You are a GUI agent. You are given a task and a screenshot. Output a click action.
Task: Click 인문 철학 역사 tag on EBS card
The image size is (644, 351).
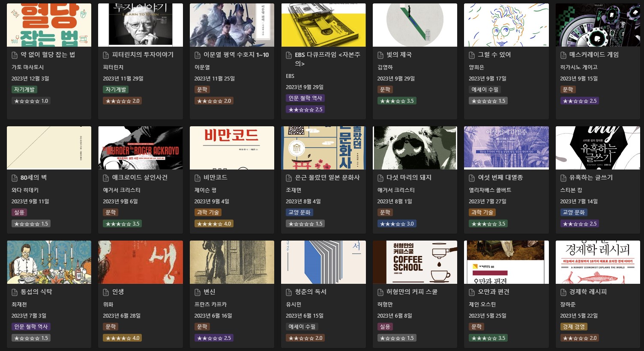(305, 98)
